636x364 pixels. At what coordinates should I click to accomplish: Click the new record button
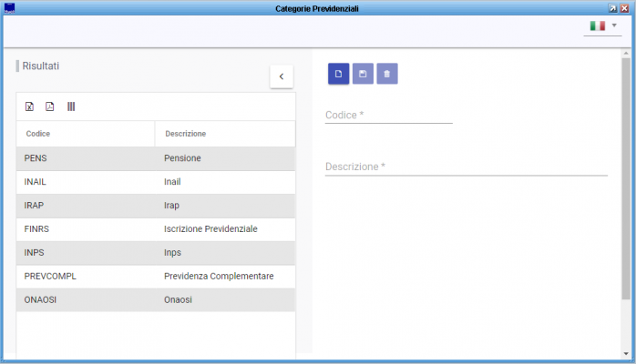coord(338,74)
